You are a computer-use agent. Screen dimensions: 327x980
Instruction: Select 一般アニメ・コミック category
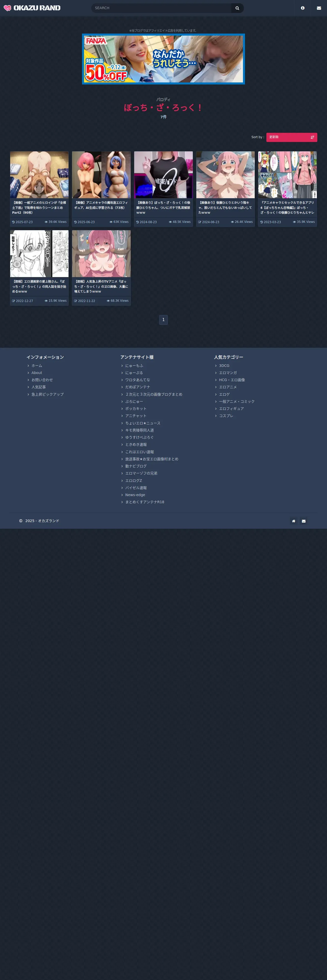click(x=237, y=401)
